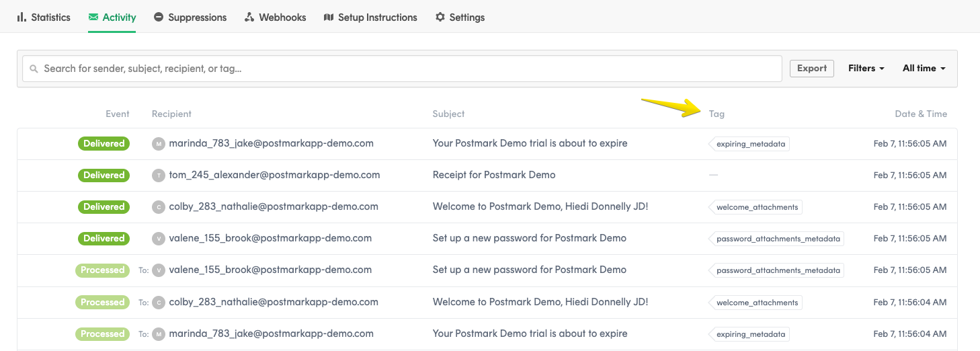Open Delivered password email to valene_155_brook

(529, 238)
